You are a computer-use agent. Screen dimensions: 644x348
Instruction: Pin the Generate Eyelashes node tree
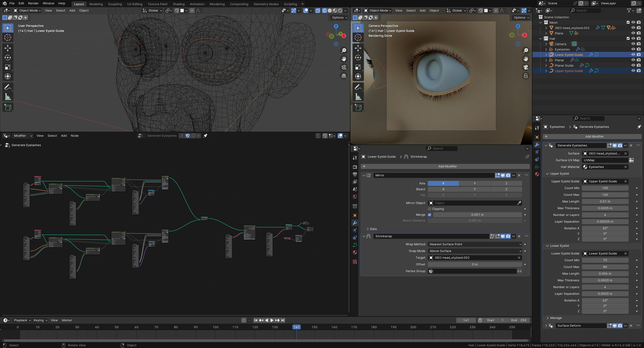point(205,136)
